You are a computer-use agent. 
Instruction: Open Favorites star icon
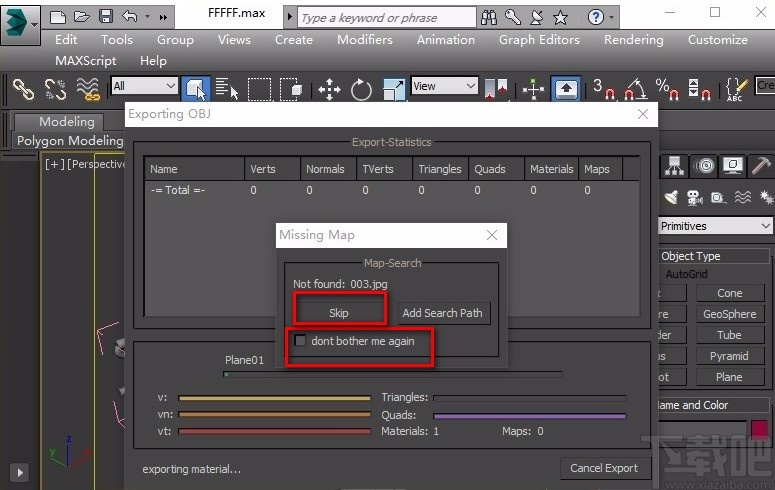[560, 18]
